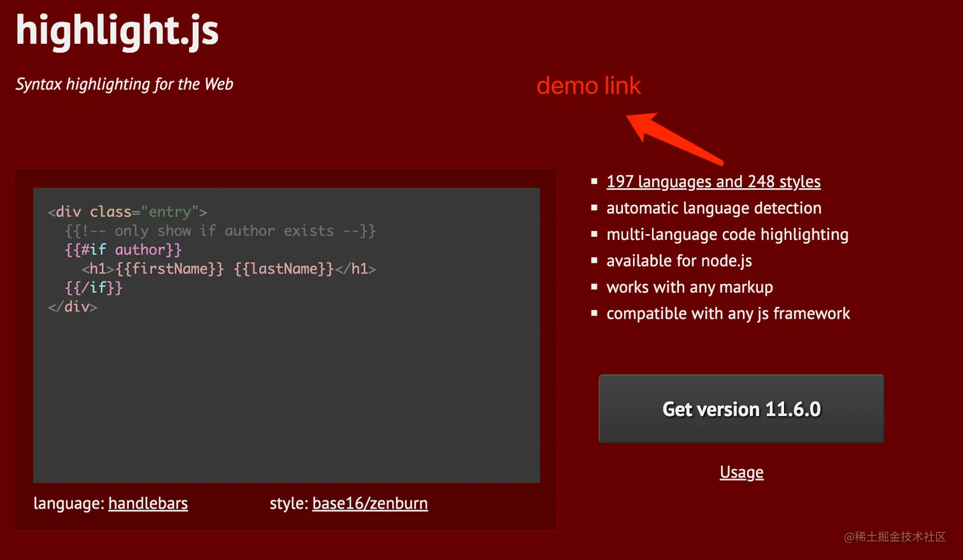The height and width of the screenshot is (560, 963).
Task: Change style via base16/zenburn link
Action: click(x=370, y=503)
